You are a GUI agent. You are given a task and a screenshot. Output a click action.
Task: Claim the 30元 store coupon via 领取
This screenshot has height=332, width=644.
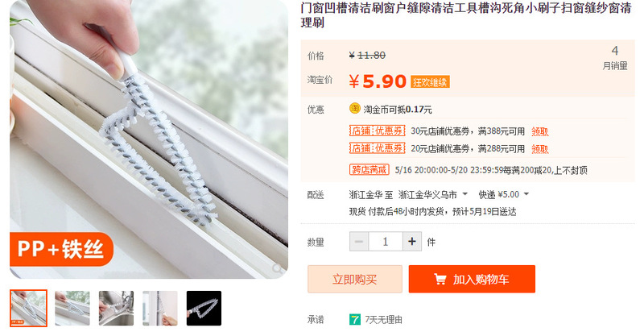pos(539,131)
